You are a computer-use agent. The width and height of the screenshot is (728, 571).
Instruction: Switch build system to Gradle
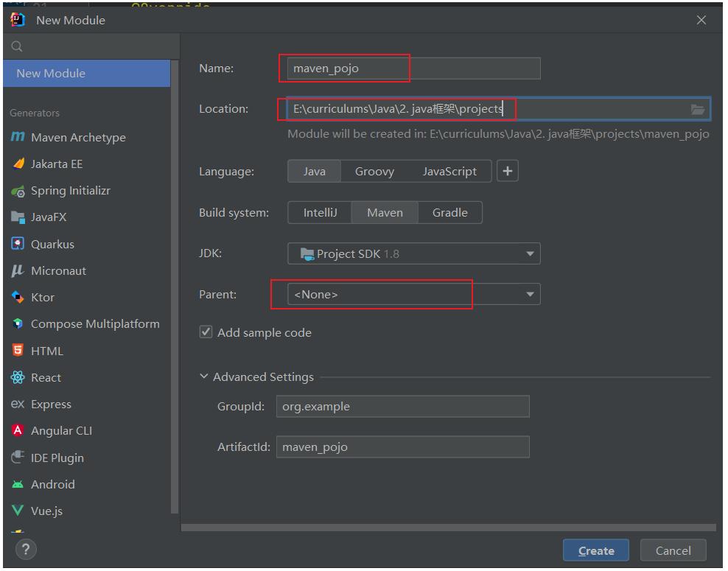(450, 213)
